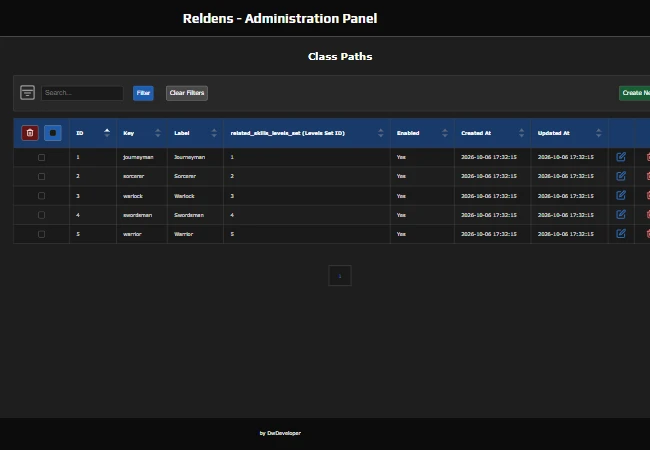650x450 pixels.
Task: Edit the warlock row
Action: pos(621,195)
